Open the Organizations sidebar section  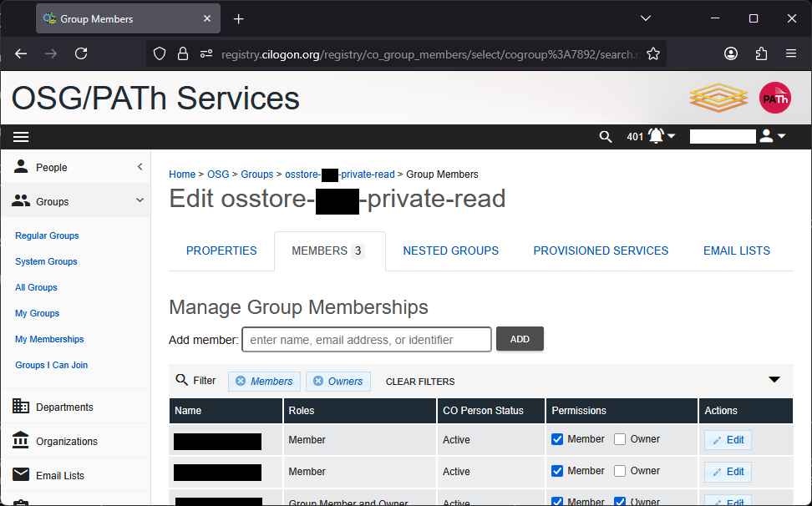pos(66,442)
